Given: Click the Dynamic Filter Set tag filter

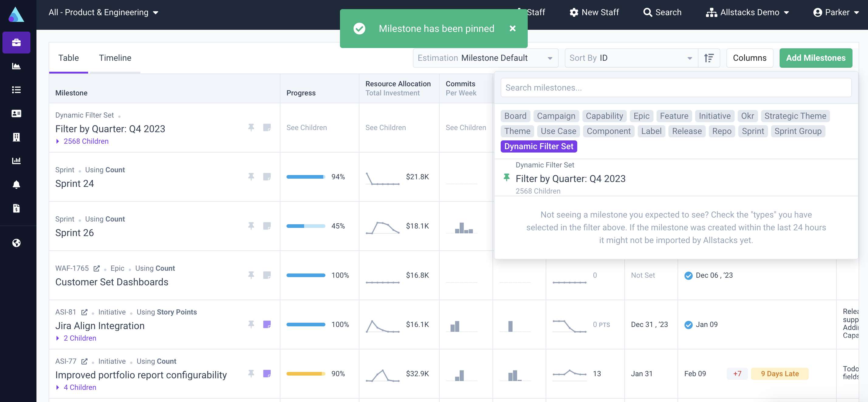Looking at the screenshot, I should pyautogui.click(x=538, y=146).
